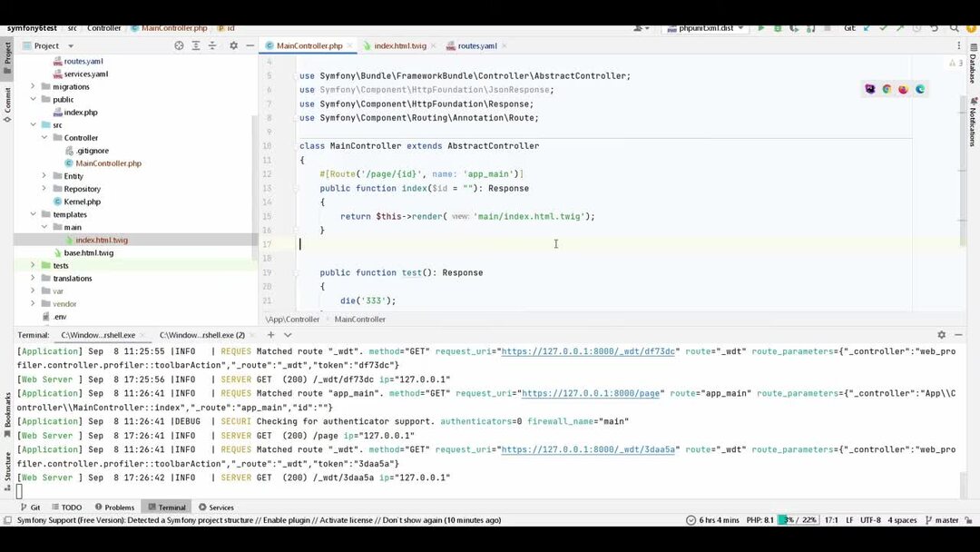
Task: Click Collapse All icon in Project panel
Action: (212, 45)
